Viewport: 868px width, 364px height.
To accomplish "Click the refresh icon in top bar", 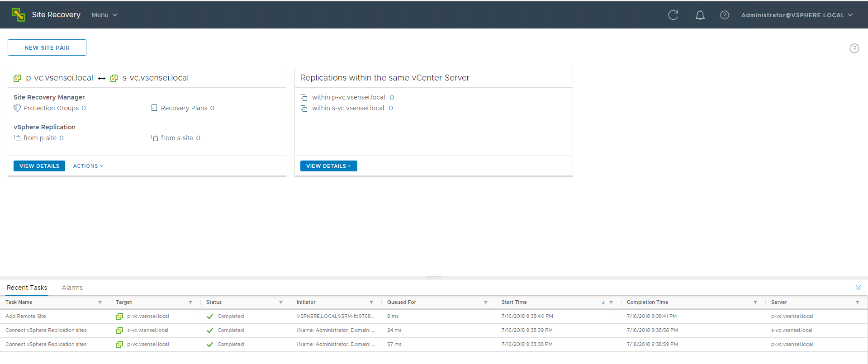I will click(x=673, y=15).
